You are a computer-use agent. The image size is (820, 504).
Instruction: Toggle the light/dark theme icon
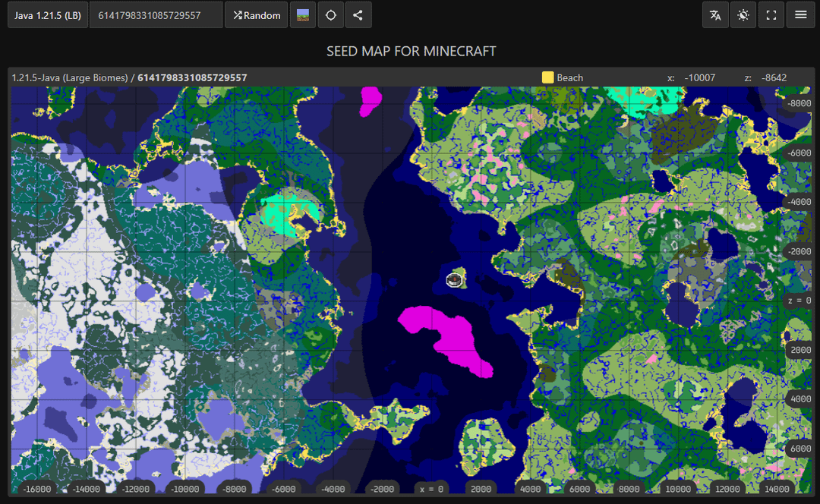pyautogui.click(x=743, y=15)
